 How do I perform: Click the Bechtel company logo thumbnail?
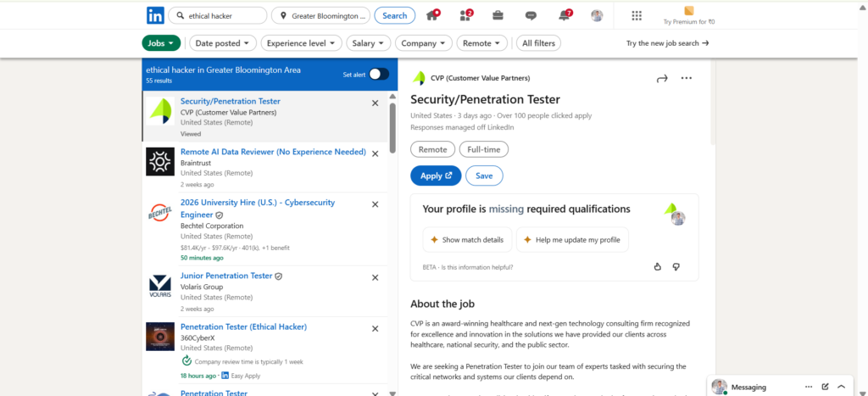pos(160,213)
